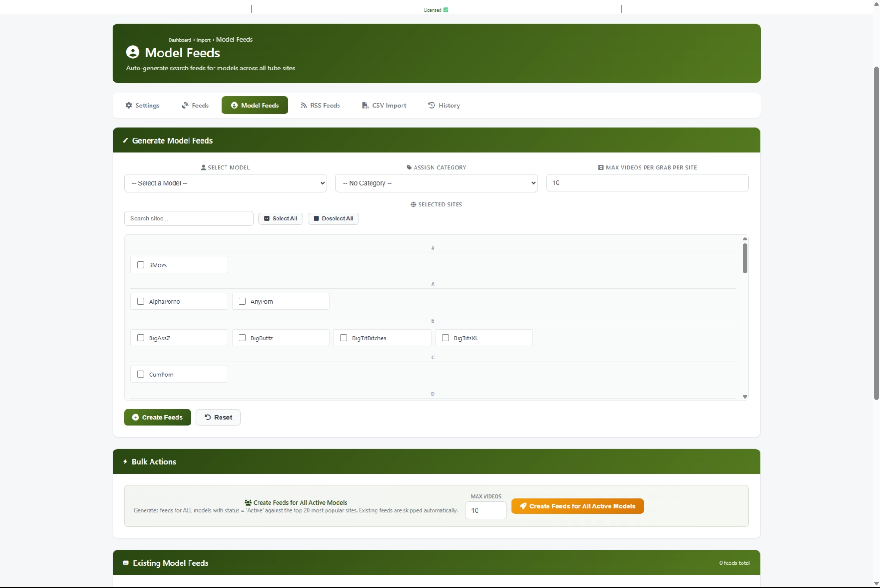Click the History clock icon

431,106
